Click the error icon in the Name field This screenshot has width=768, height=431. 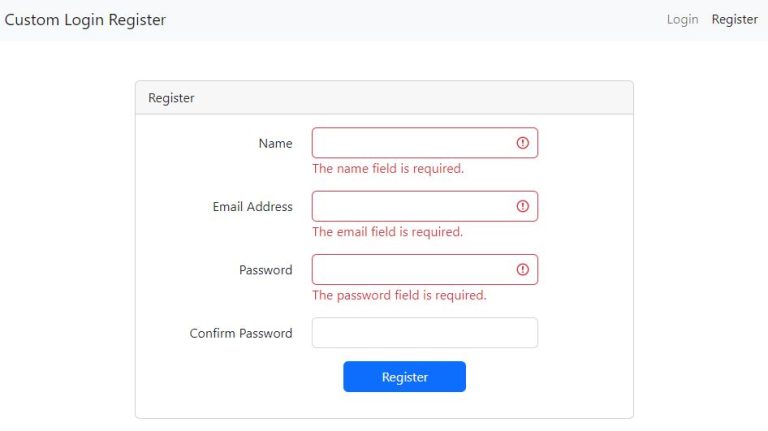[523, 143]
